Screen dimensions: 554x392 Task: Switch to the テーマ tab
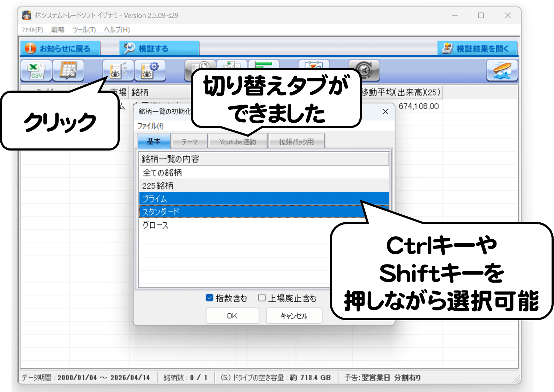point(190,141)
